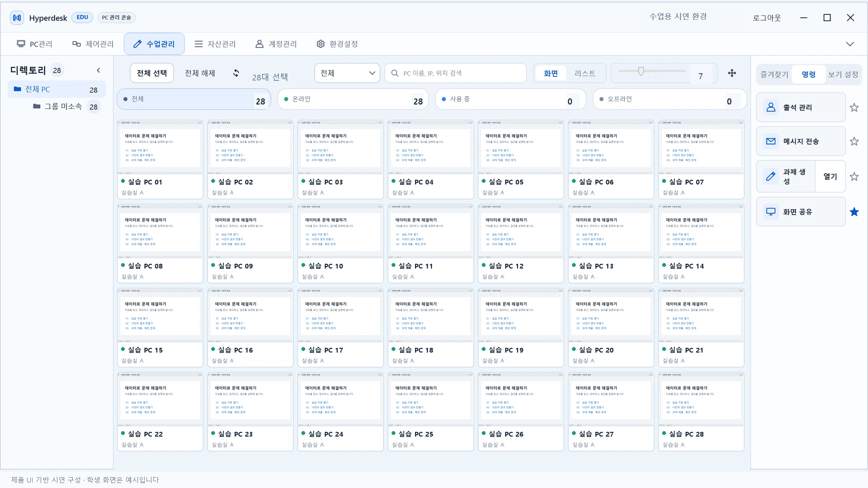This screenshot has height=488, width=868.
Task: Adjust the thumbnail columns slider handle
Action: (x=641, y=71)
